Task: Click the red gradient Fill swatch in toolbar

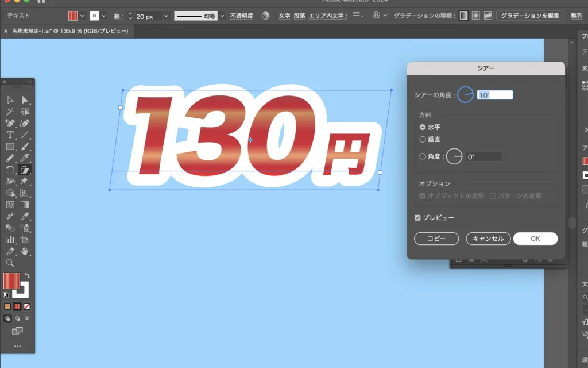Action: pyautogui.click(x=11, y=281)
